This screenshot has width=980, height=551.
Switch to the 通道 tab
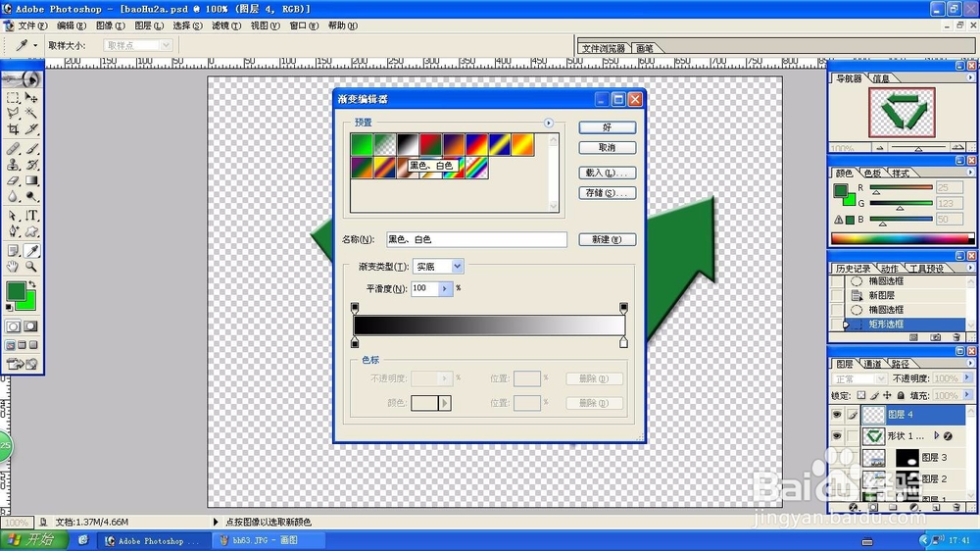872,364
